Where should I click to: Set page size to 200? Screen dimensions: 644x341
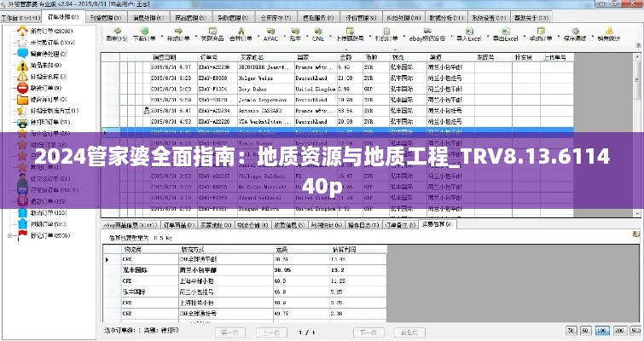(x=619, y=331)
